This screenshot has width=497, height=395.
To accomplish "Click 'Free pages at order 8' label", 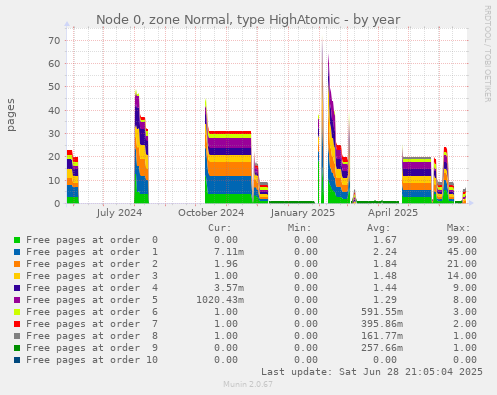I will tap(92, 336).
